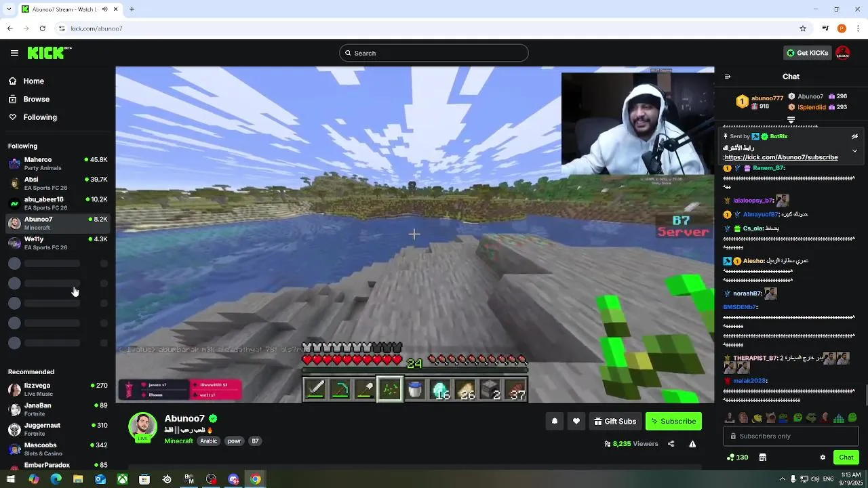Click the green Chat send button
868x488 pixels.
(x=846, y=457)
